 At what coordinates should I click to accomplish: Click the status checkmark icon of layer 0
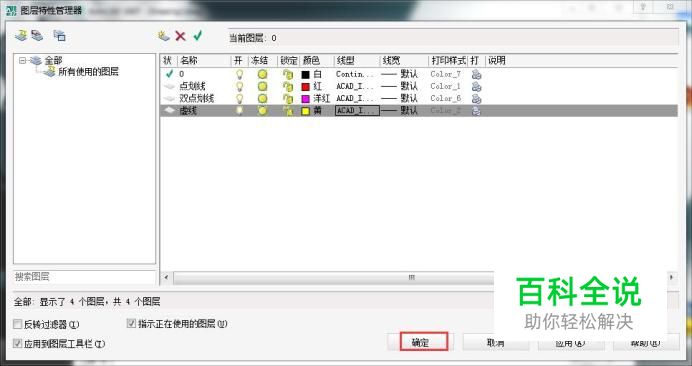[169, 74]
